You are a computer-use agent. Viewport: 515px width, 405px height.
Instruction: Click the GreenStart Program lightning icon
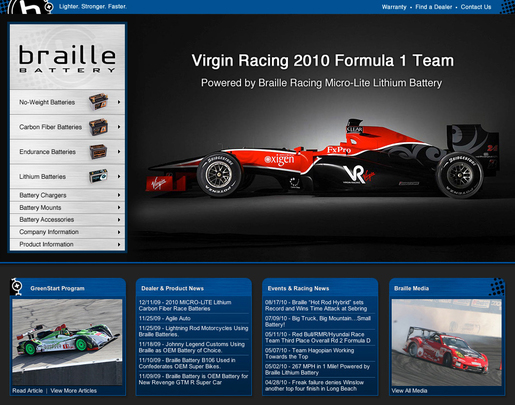tap(17, 287)
